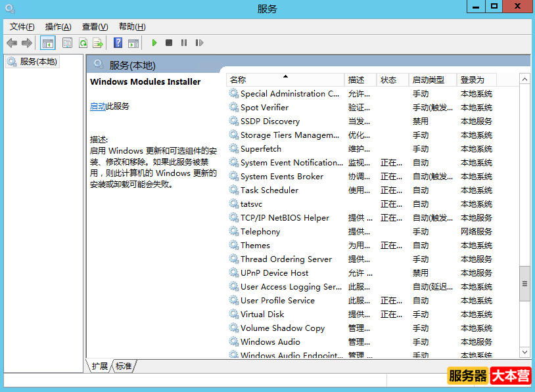Image resolution: width=535 pixels, height=392 pixels.
Task: Sort by the 名称 column header
Action: click(x=285, y=79)
